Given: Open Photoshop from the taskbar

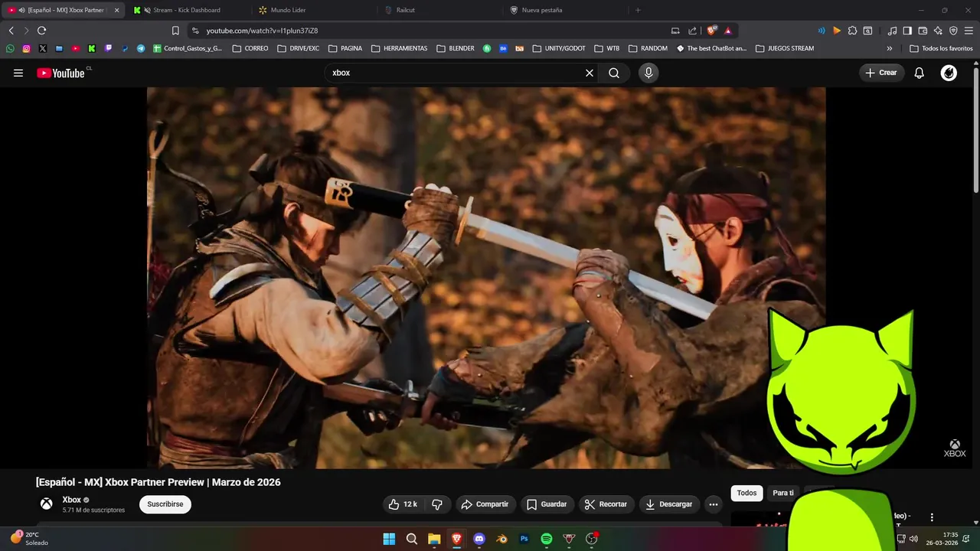Looking at the screenshot, I should [x=524, y=539].
